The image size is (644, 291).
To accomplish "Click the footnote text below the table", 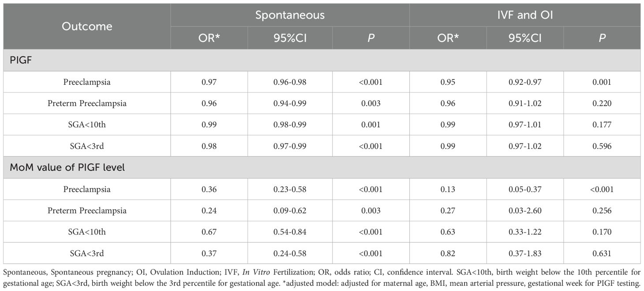I will click(x=322, y=277).
